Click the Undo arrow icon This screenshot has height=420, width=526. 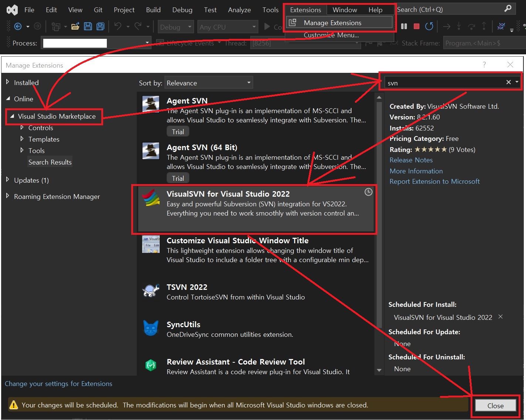(x=118, y=26)
